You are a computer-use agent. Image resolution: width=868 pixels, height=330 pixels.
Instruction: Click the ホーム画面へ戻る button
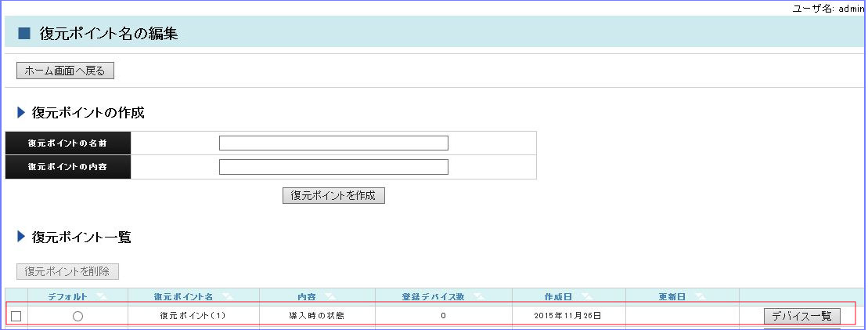(x=65, y=71)
